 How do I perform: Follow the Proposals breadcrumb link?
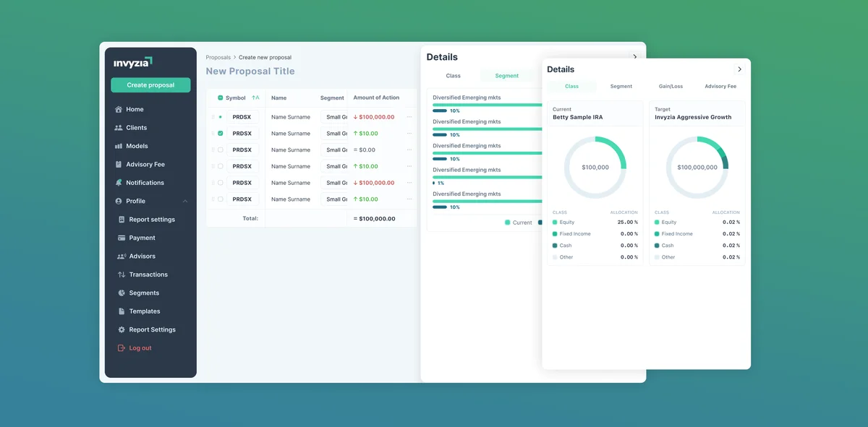click(x=218, y=58)
